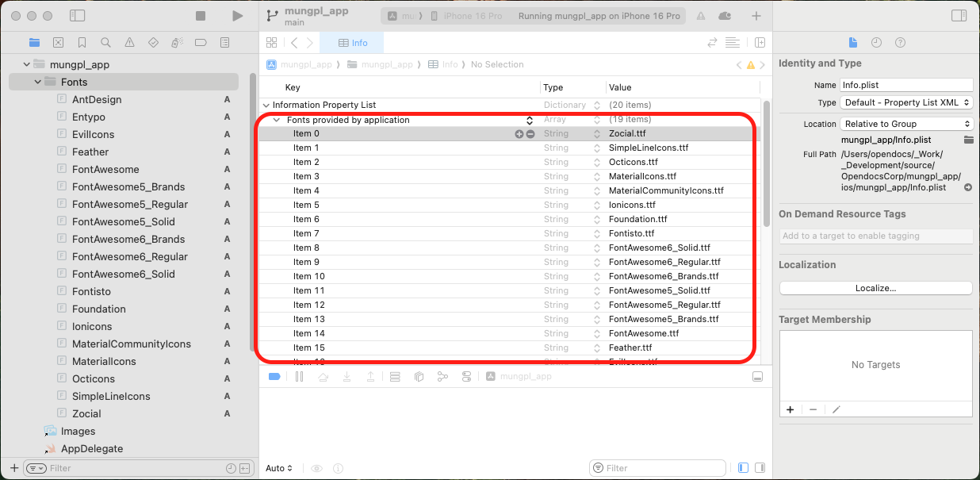Choose file location via folder icon

968,140
